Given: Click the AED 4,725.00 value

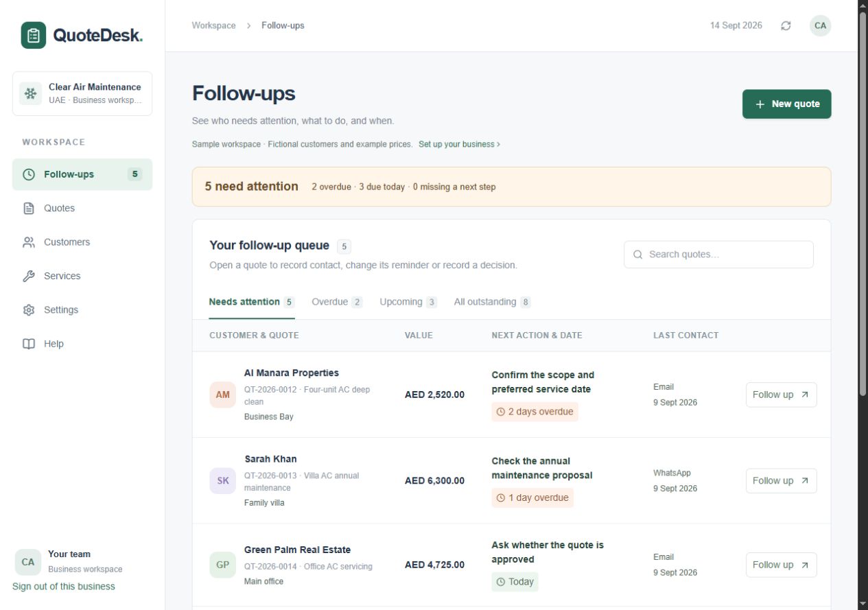Looking at the screenshot, I should pyautogui.click(x=434, y=565).
